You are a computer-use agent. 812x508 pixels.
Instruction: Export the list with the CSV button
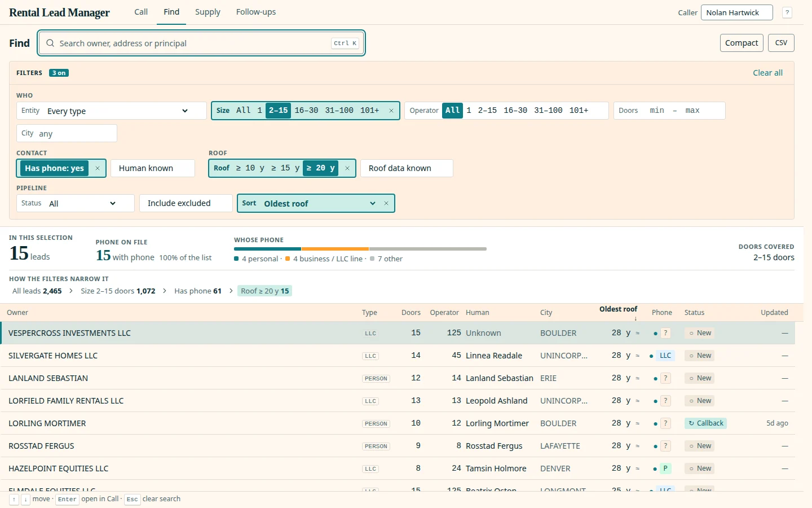pyautogui.click(x=781, y=43)
